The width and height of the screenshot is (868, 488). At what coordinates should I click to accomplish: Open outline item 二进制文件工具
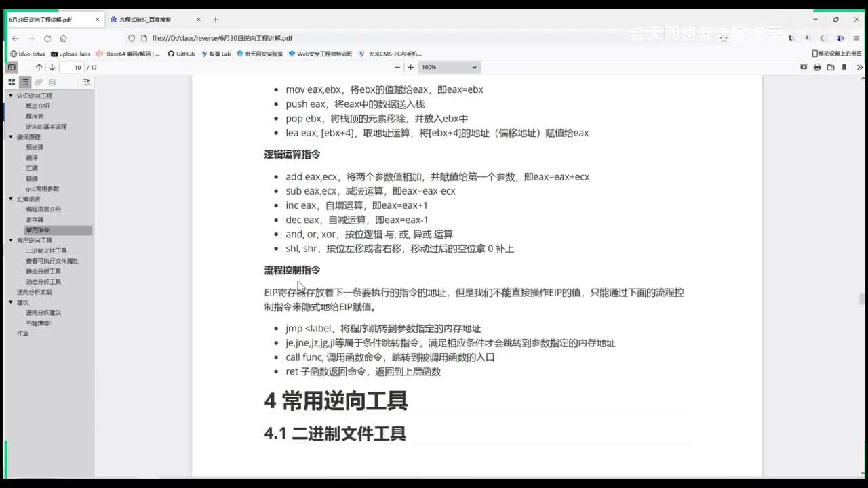(46, 251)
